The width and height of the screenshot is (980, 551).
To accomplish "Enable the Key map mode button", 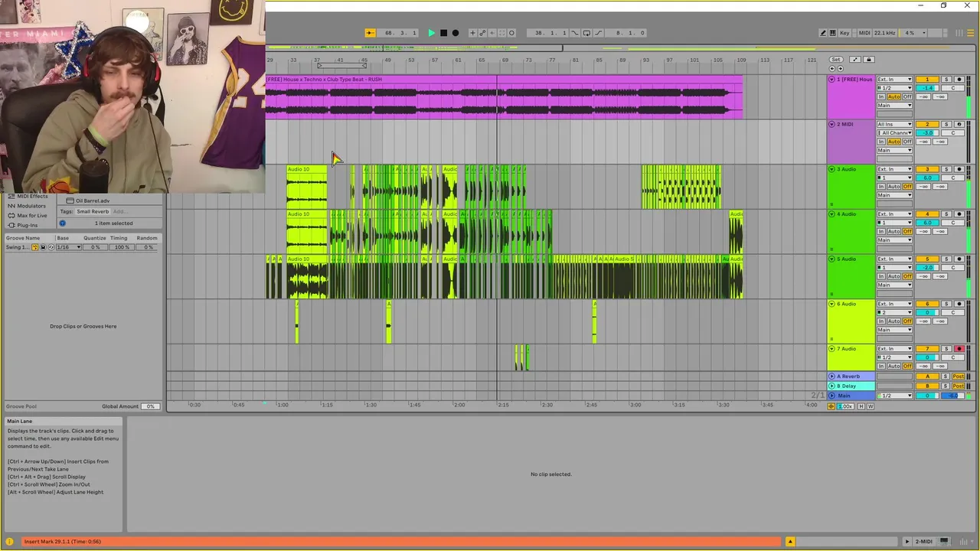I will tap(844, 33).
